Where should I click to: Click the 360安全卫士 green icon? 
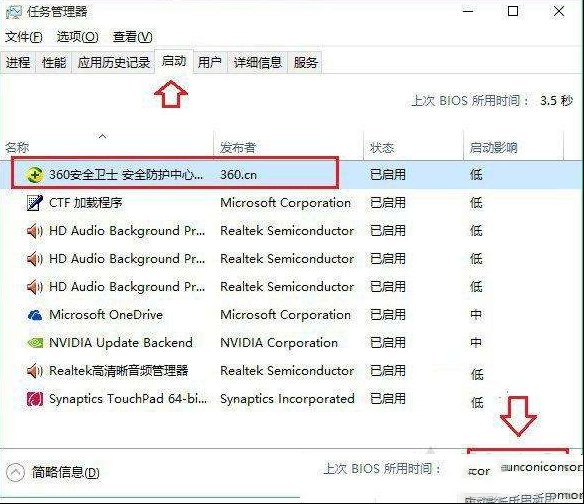(35, 174)
